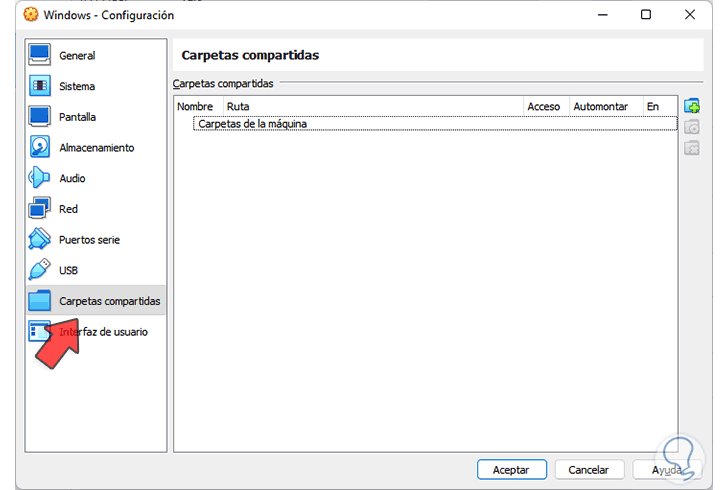This screenshot has height=490, width=728.
Task: Switch to Sistema section label
Action: [x=77, y=86]
